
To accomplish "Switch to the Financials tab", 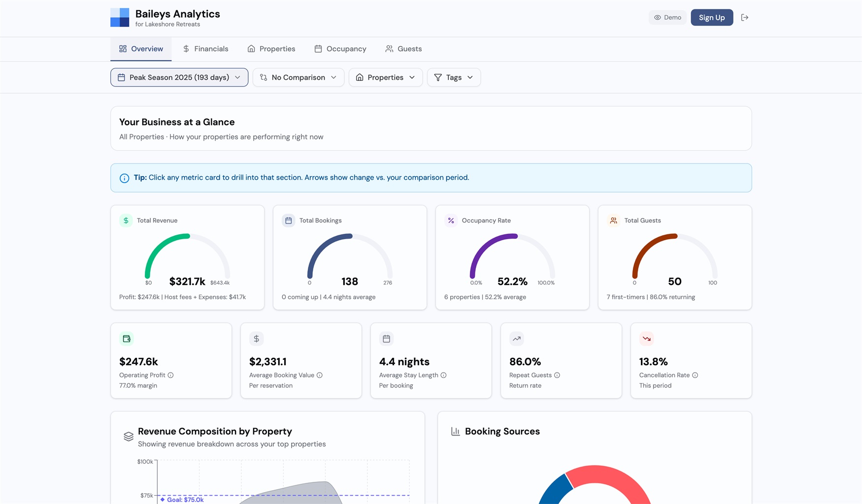I will tap(205, 49).
